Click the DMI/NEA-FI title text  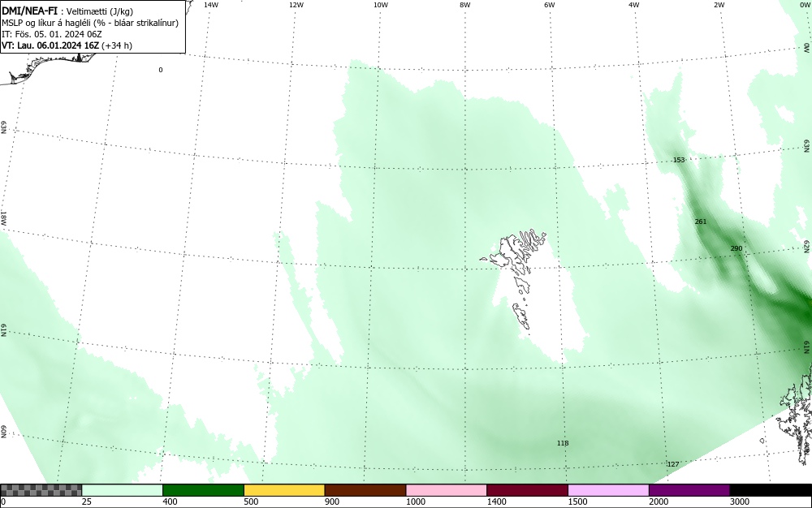click(x=29, y=11)
